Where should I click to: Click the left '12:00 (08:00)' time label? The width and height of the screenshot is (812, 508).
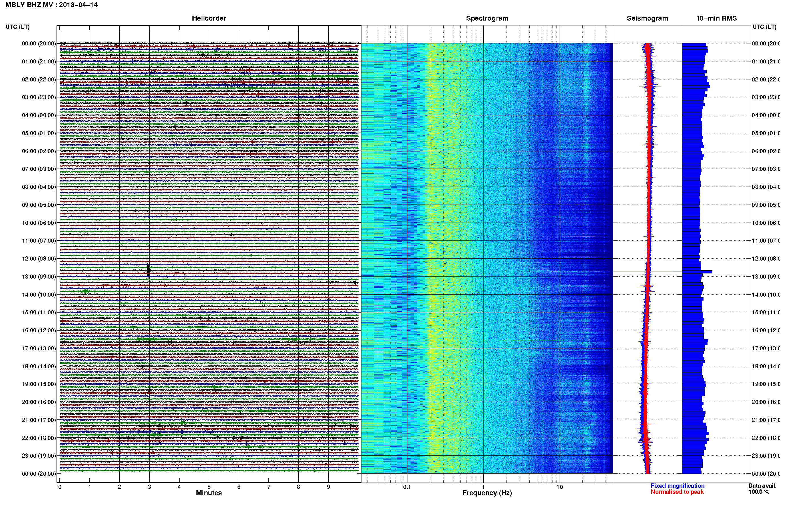(x=39, y=259)
